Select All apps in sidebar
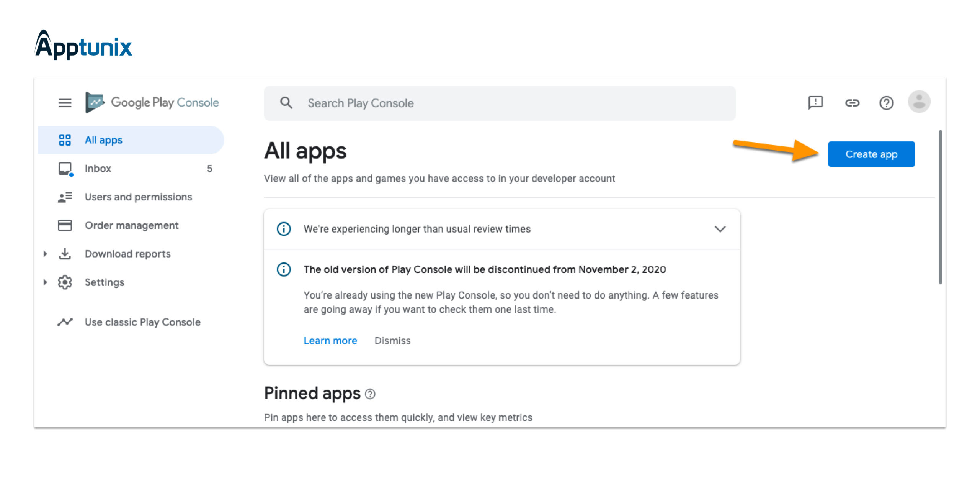The image size is (980, 479). pyautogui.click(x=103, y=140)
